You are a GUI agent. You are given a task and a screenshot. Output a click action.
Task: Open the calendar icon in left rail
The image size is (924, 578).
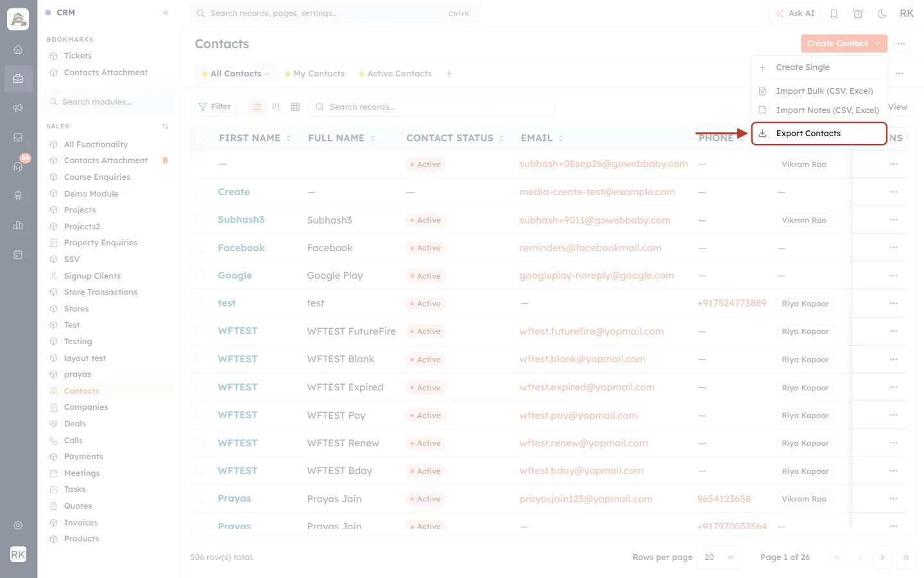pyautogui.click(x=18, y=254)
